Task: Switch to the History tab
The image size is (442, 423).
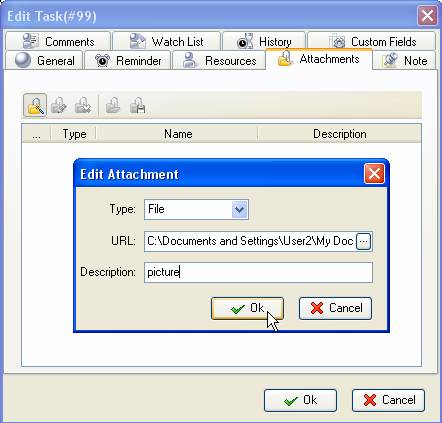Action: point(264,42)
